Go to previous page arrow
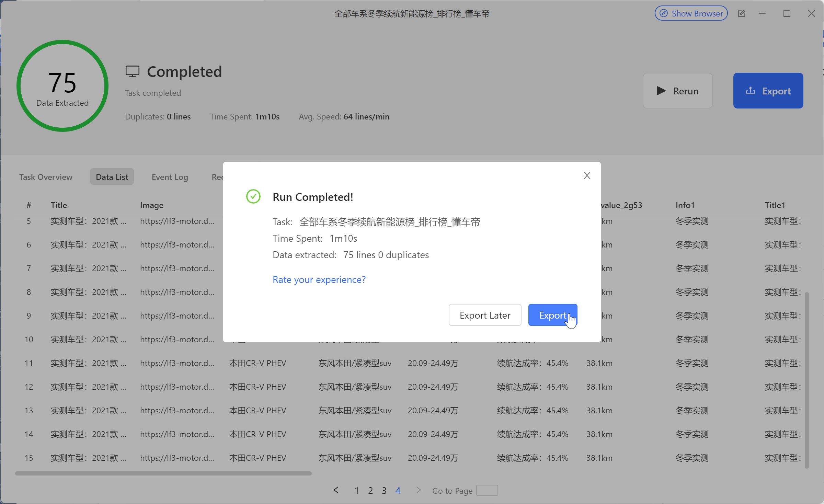The image size is (824, 504). pyautogui.click(x=336, y=490)
